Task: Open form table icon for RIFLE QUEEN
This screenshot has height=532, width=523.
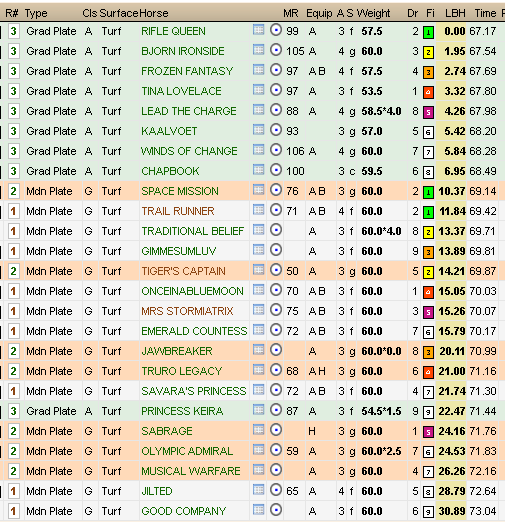Action: (258, 30)
